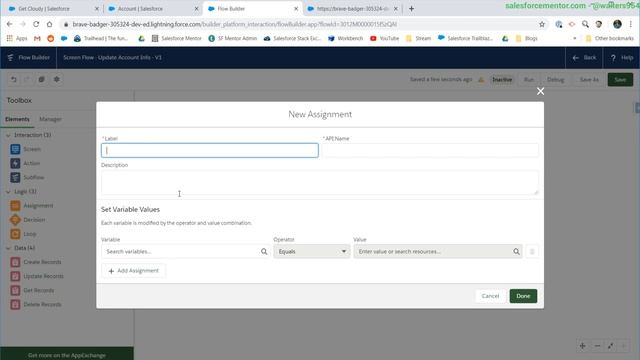Click the browser back arrow
Viewport: 640px width, 360px height.
[x=9, y=24]
